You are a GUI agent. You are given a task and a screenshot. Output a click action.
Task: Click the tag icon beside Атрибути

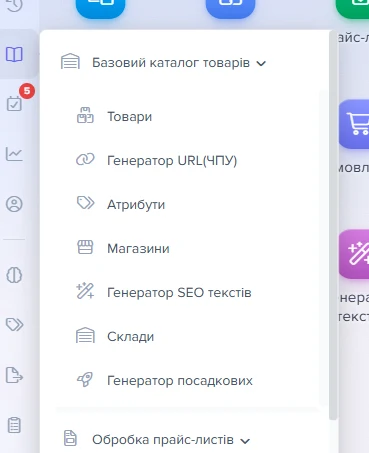[x=85, y=203]
